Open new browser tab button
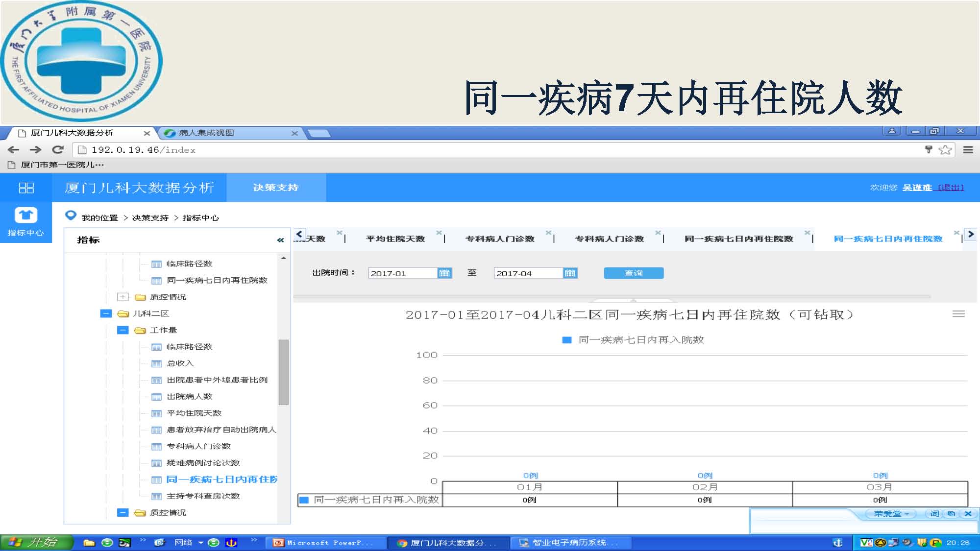Screen dimensions: 980x551 point(319,133)
